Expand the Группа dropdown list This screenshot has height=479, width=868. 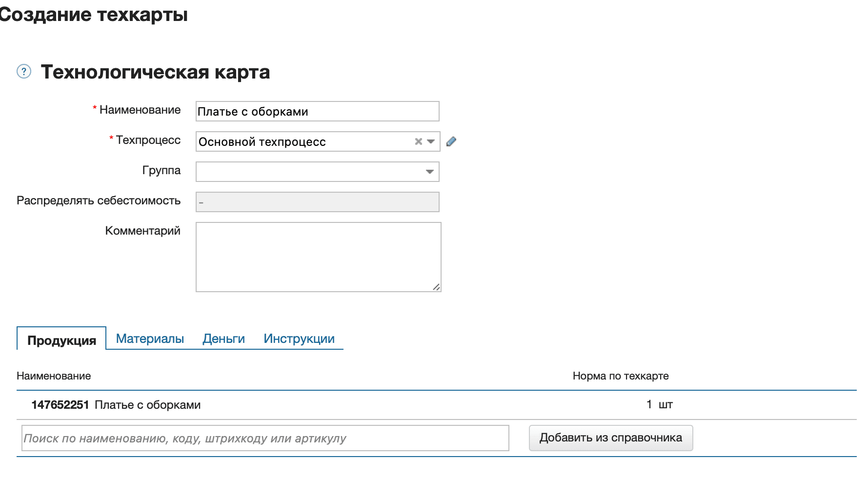[x=429, y=172]
